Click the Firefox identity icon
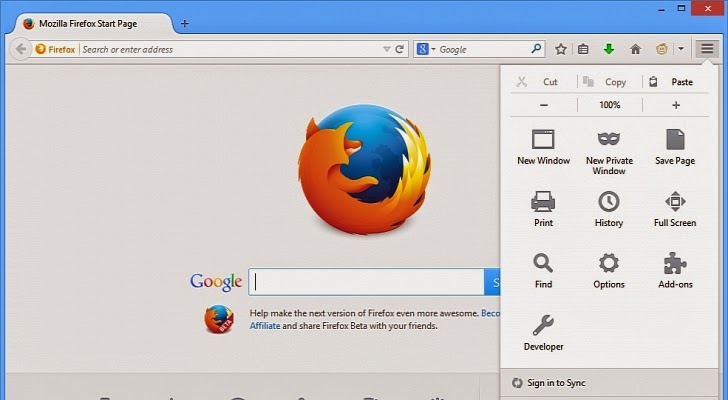728x400 pixels. pyautogui.click(x=55, y=49)
